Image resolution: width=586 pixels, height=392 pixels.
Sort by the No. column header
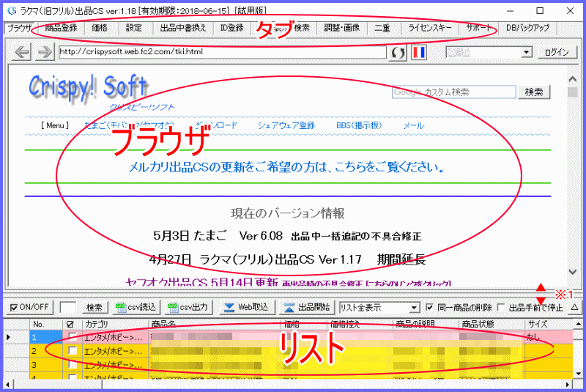pyautogui.click(x=46, y=324)
